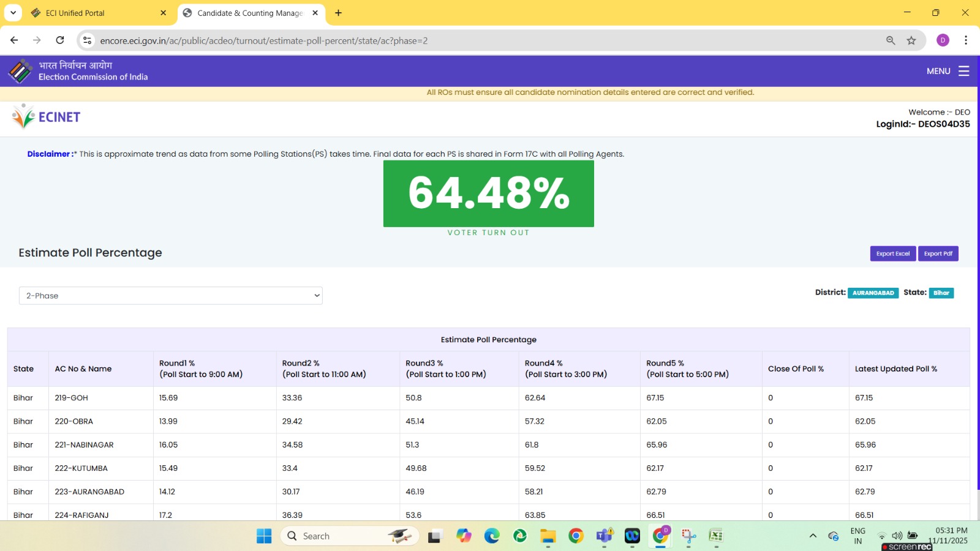980x551 pixels.
Task: Click the AURANGABAD district badge
Action: (873, 293)
